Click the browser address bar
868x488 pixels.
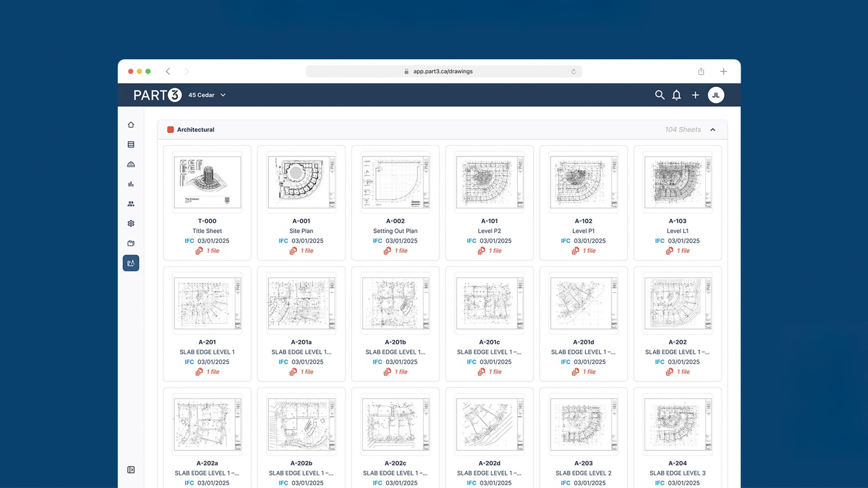(443, 71)
